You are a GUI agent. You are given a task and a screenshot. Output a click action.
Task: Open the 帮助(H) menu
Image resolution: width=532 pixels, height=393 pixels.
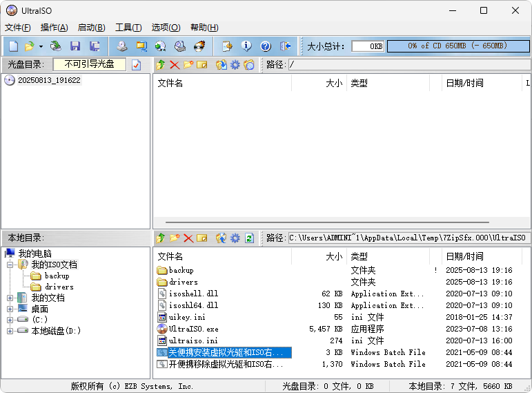tap(204, 28)
